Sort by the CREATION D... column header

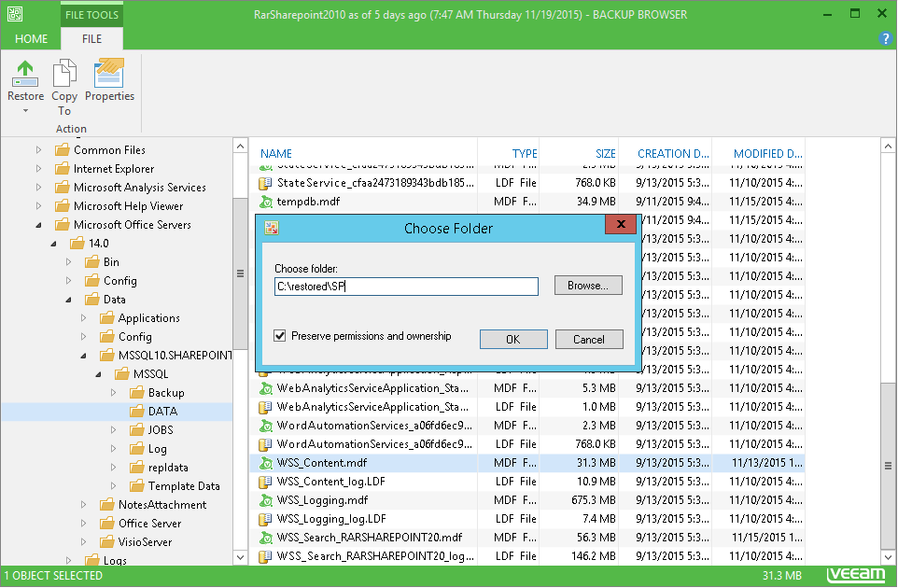tap(673, 153)
